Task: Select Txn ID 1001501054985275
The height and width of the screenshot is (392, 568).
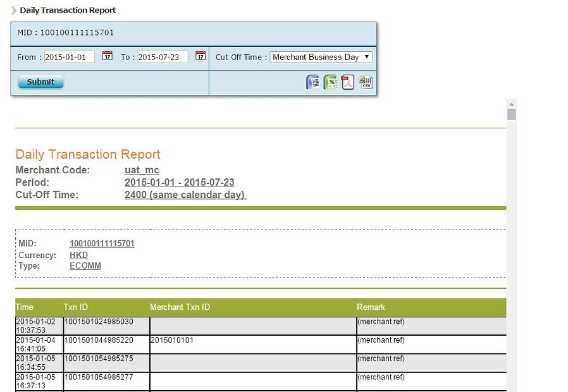Action: tap(99, 358)
